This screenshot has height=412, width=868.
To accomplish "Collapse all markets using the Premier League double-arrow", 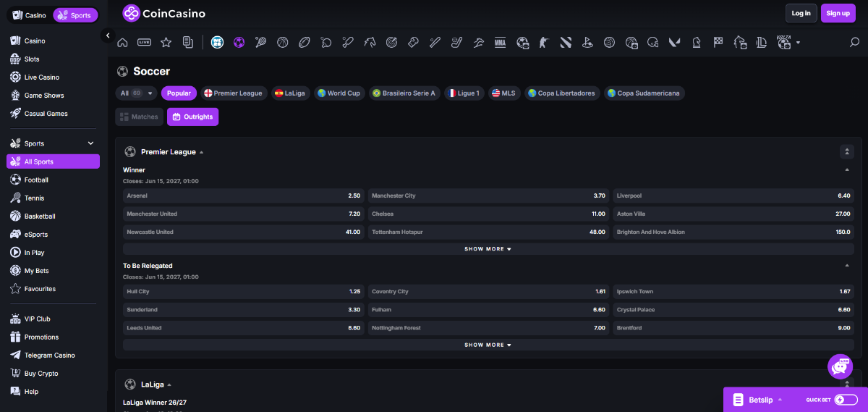I will [x=847, y=152].
